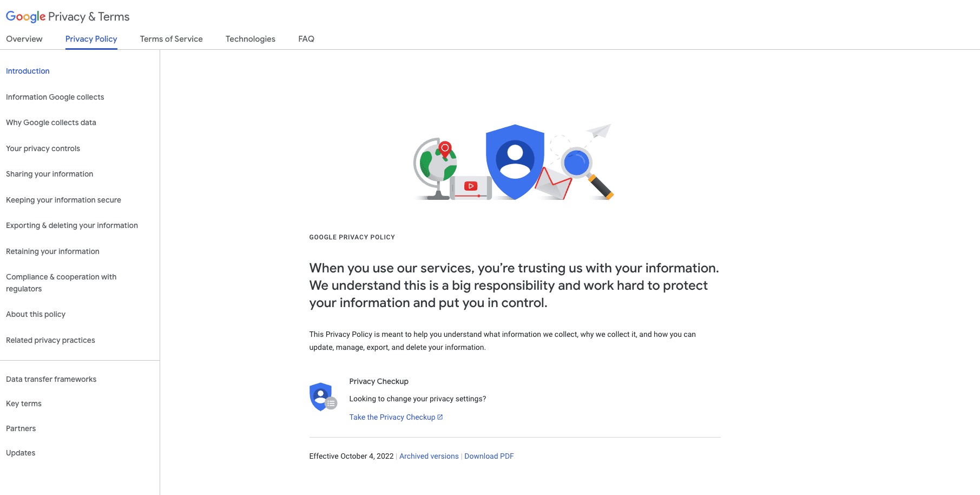Screen dimensions: 980x495
Task: Open Your privacy controls section
Action: [43, 148]
